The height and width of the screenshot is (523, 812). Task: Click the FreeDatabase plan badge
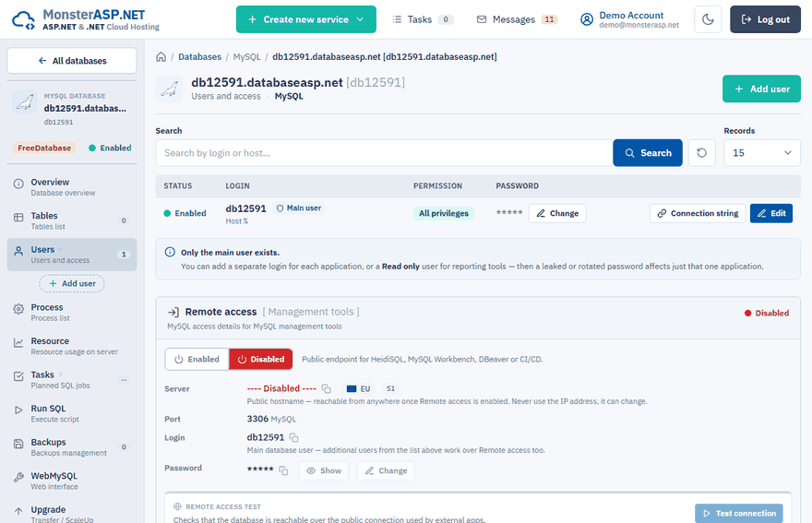[x=44, y=149]
